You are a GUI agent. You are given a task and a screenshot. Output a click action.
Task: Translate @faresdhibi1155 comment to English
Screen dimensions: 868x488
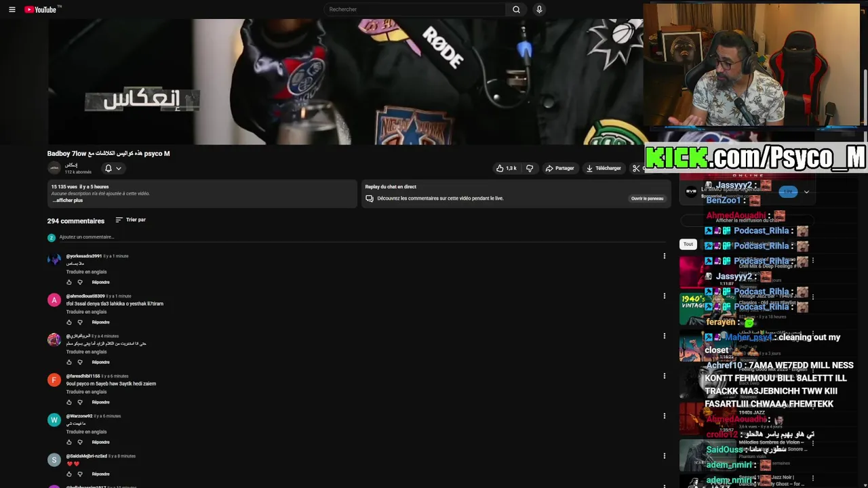tap(87, 392)
